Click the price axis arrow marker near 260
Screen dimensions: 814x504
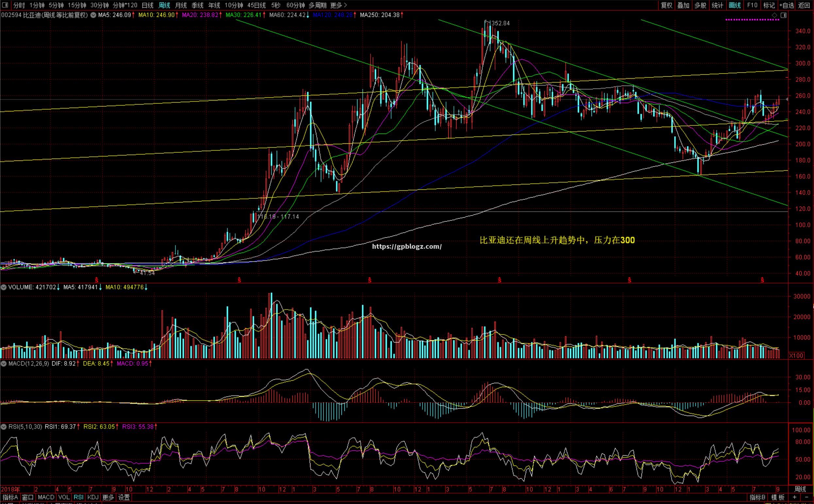(x=788, y=99)
